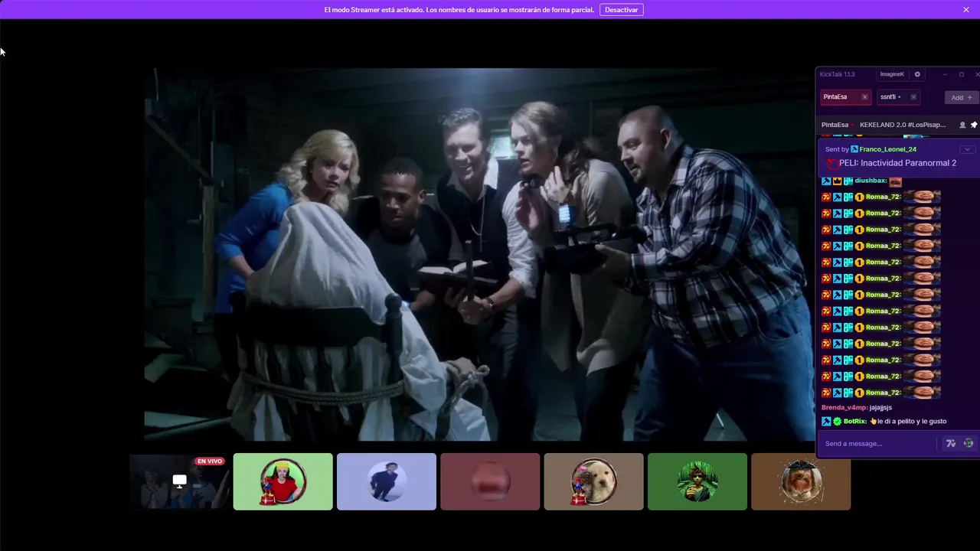Click username Brenda_v4mp in chat
This screenshot has width=980, height=551.
844,408
